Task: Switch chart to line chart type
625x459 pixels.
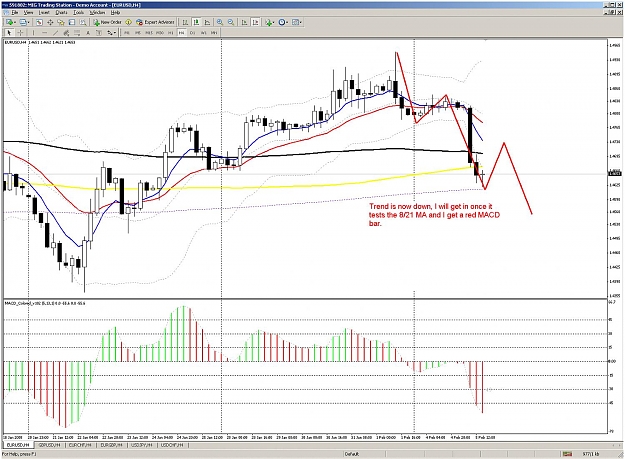Action: tap(207, 22)
